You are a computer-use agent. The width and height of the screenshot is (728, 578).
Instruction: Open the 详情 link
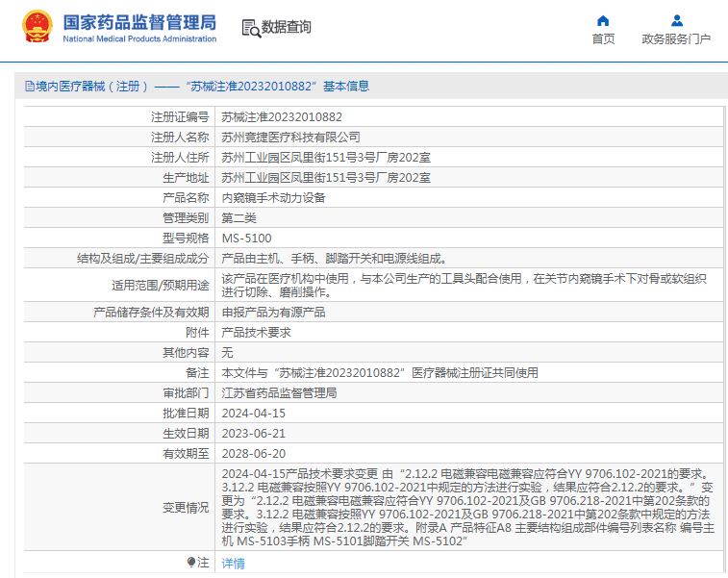click(x=233, y=564)
